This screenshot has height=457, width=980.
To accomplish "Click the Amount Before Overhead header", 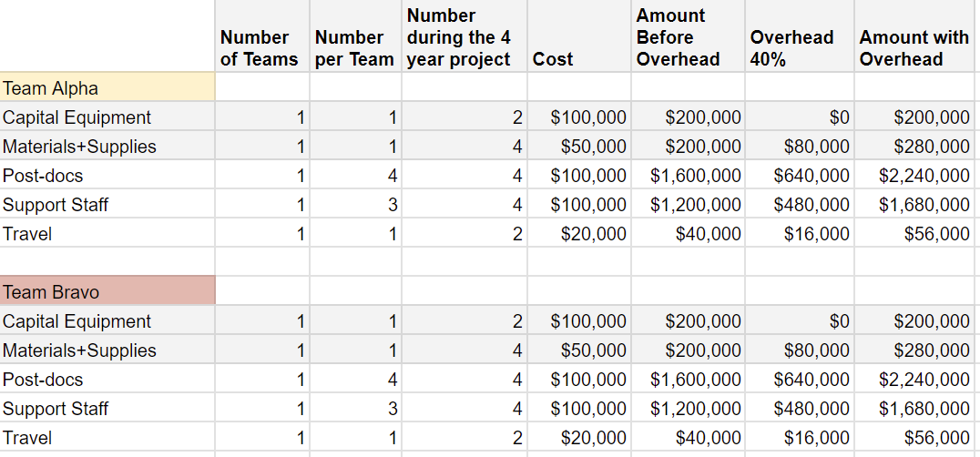I will (x=678, y=37).
